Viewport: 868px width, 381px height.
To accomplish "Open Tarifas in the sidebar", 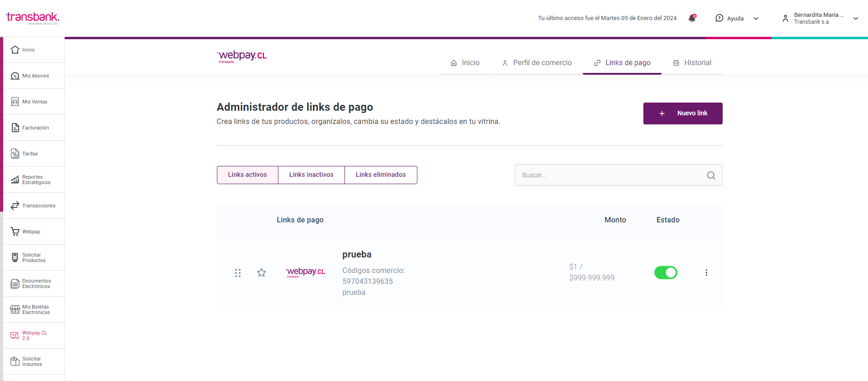I will click(34, 154).
